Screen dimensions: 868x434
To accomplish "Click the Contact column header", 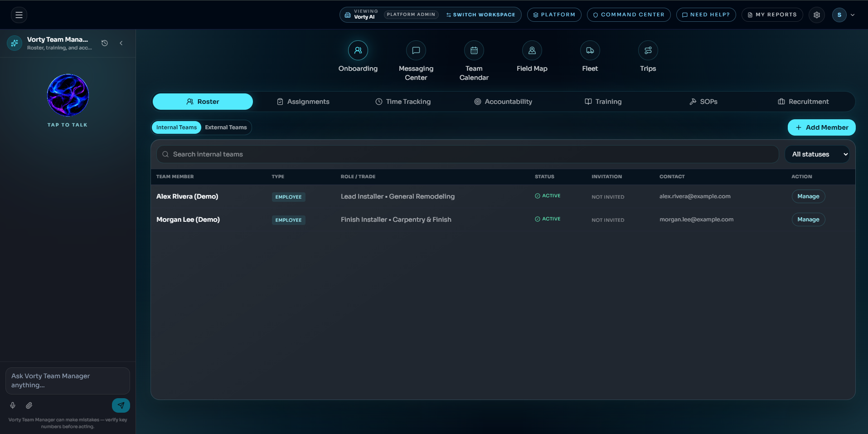I will [x=672, y=176].
